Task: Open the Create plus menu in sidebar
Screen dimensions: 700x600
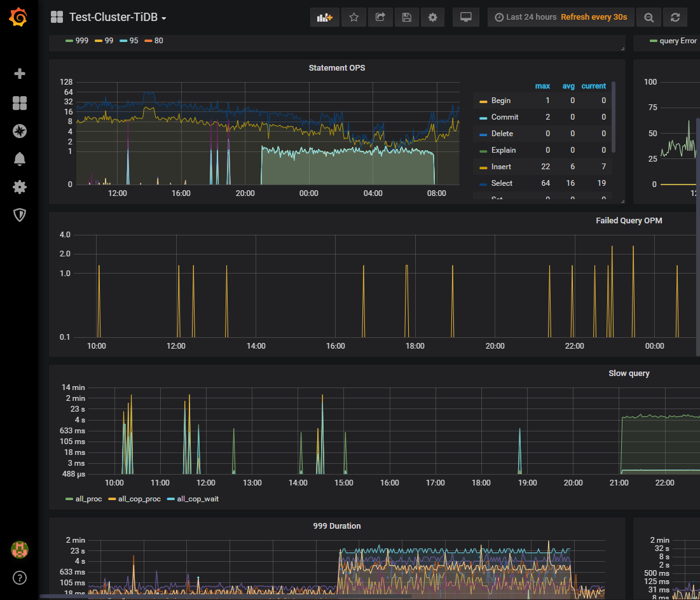Action: tap(20, 74)
